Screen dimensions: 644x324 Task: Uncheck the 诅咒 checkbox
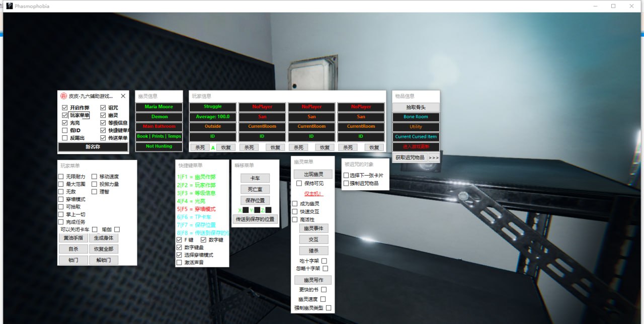103,108
